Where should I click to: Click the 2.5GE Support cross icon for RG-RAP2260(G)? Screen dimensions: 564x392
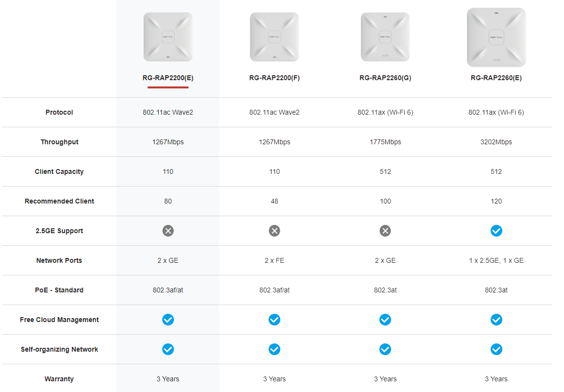(385, 231)
